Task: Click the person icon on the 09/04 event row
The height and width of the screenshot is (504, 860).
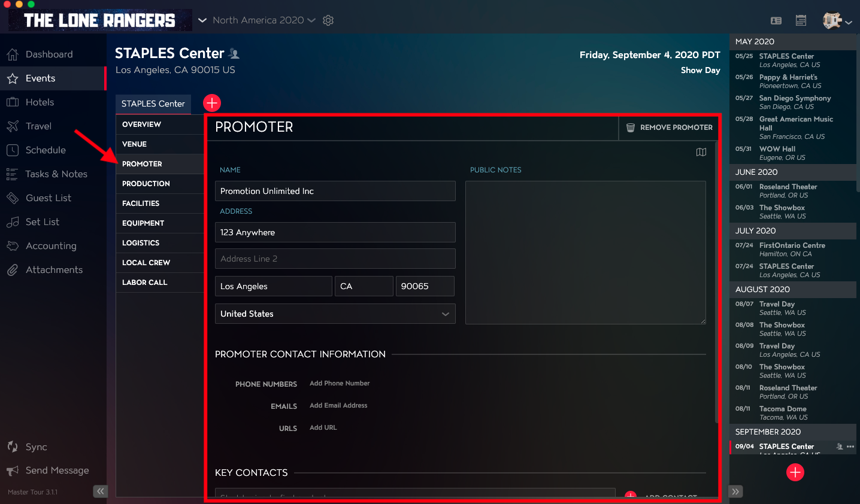Action: [x=840, y=447]
